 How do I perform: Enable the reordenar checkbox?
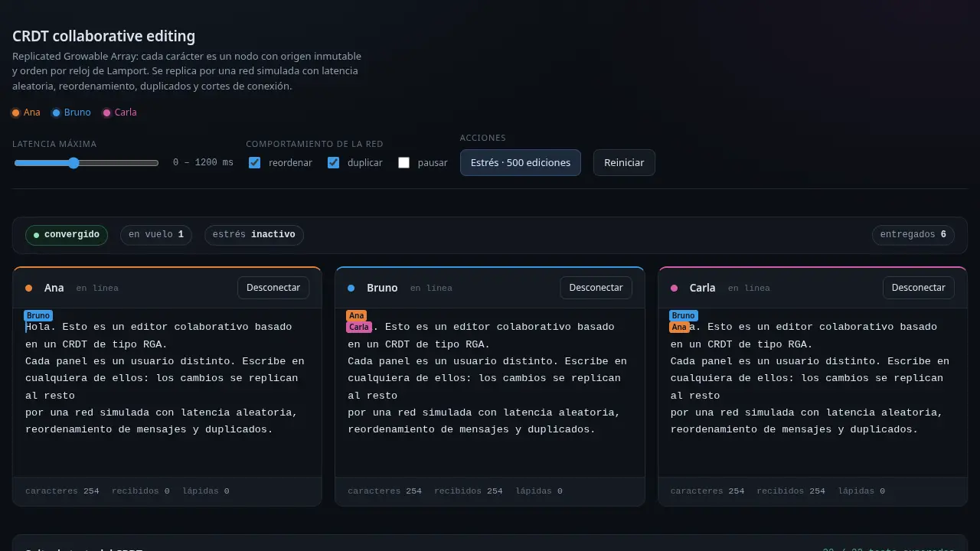tap(254, 162)
